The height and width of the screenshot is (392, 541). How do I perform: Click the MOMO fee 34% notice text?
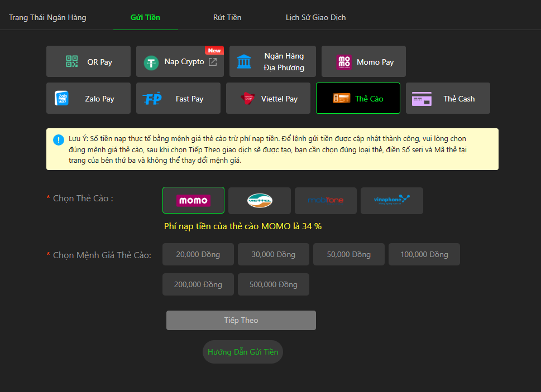242,226
